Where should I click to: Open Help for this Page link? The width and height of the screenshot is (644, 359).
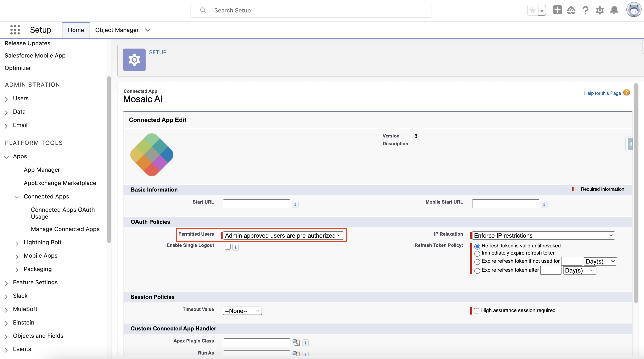[x=602, y=93]
